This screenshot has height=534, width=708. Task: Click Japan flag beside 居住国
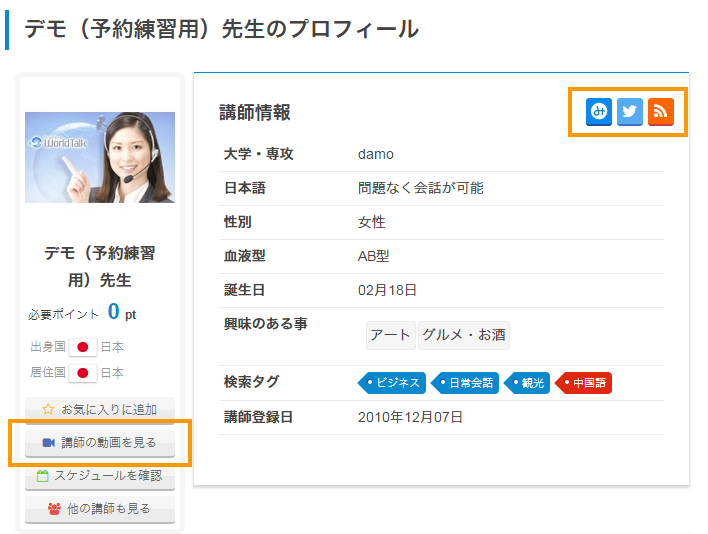(x=83, y=373)
